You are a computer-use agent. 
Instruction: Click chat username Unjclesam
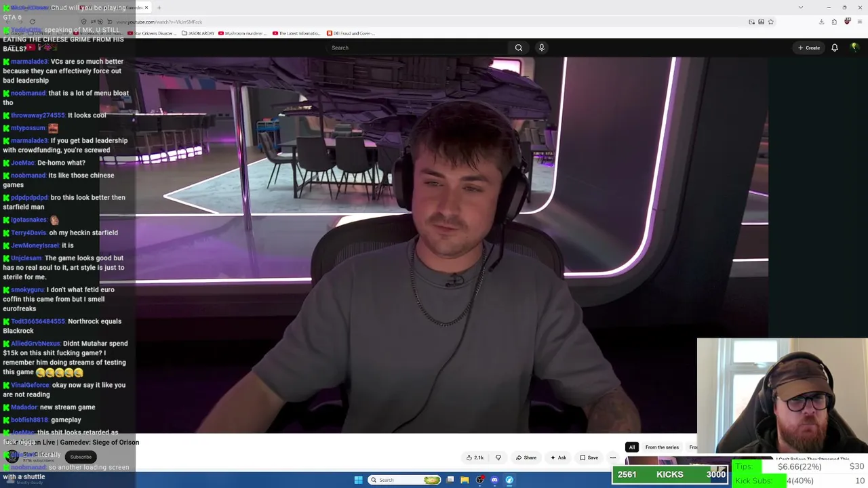[26, 258]
